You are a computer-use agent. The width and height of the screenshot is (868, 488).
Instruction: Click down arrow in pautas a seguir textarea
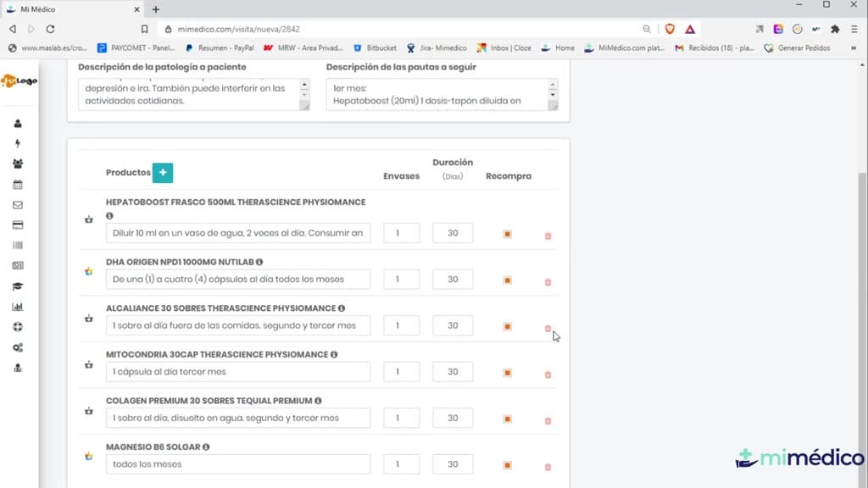tap(553, 95)
